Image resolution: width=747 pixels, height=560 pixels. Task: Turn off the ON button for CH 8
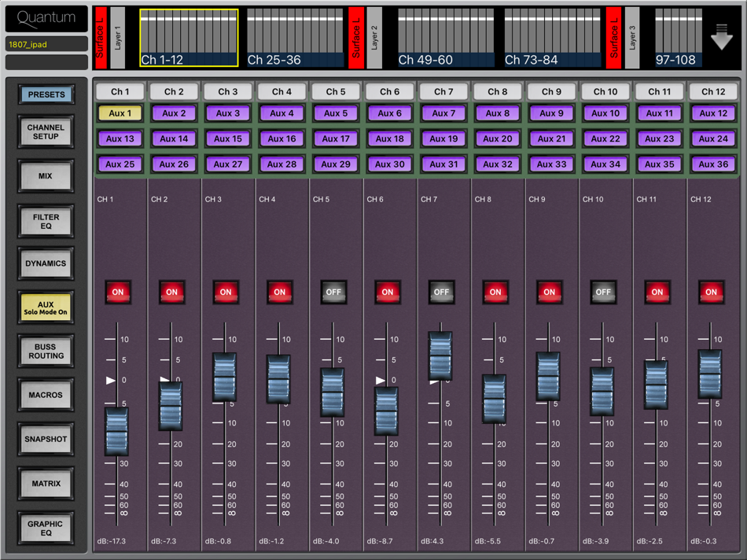495,292
